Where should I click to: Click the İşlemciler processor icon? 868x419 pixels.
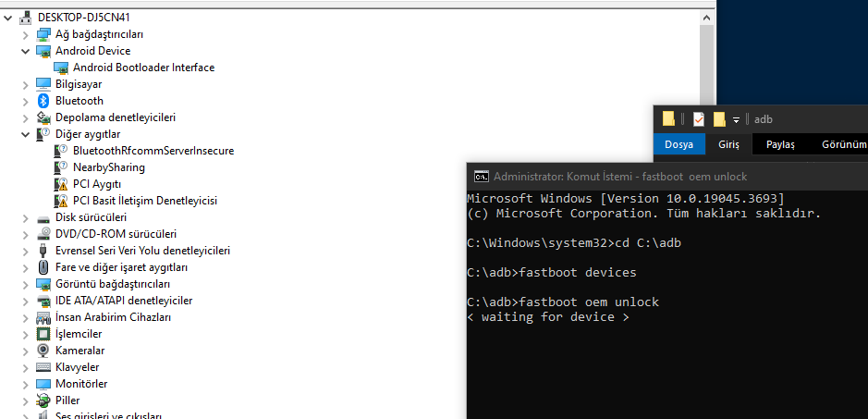(43, 334)
